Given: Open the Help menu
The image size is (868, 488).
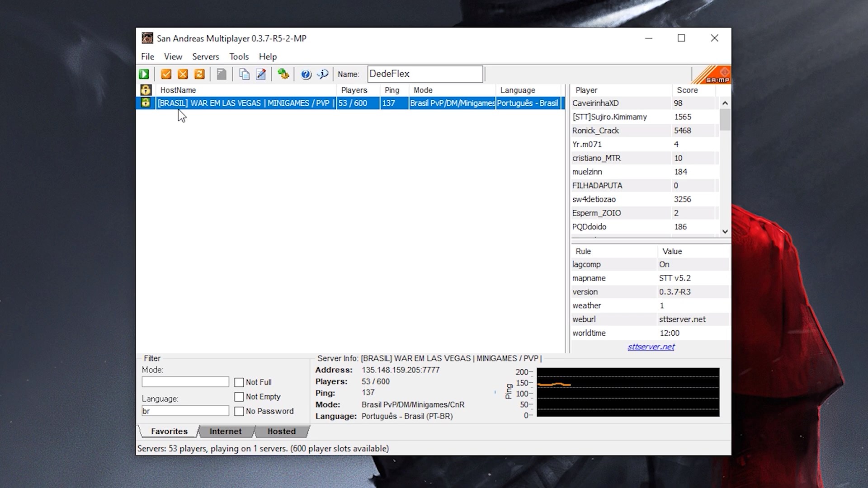Looking at the screenshot, I should click(x=268, y=56).
